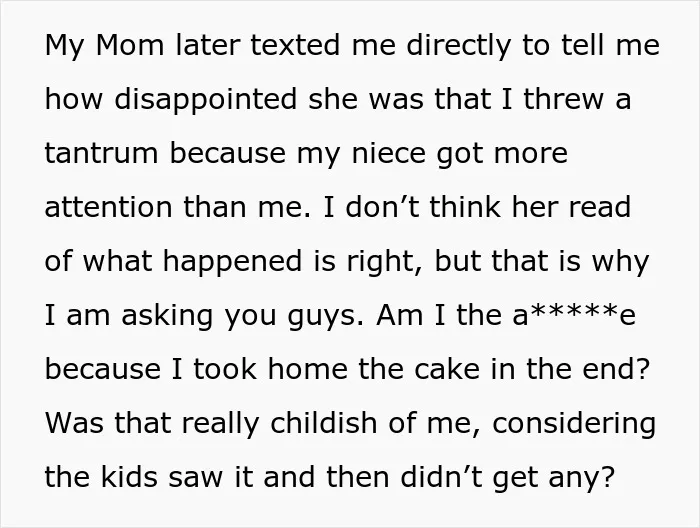Click the word "kids" in last line
Screen dimensions: 700x528
pyautogui.click(x=129, y=477)
